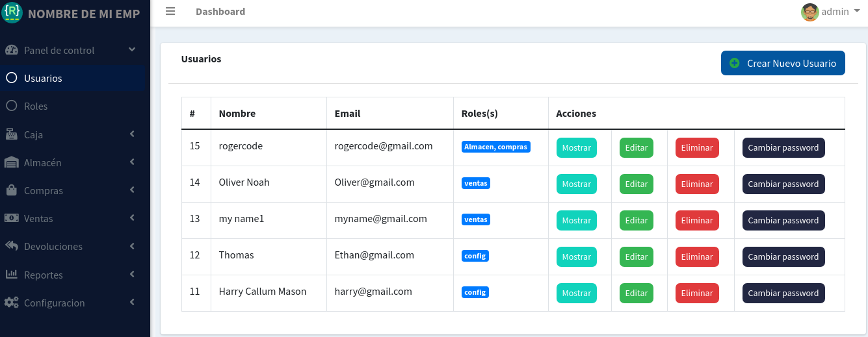Open Caja cash register icon menu
The width and height of the screenshot is (868, 337).
pos(11,134)
